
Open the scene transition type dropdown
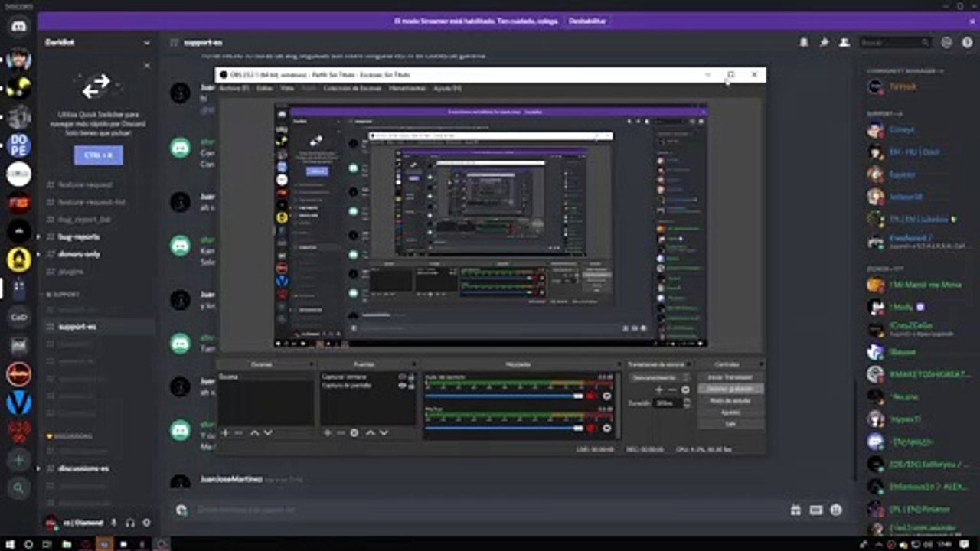(659, 377)
